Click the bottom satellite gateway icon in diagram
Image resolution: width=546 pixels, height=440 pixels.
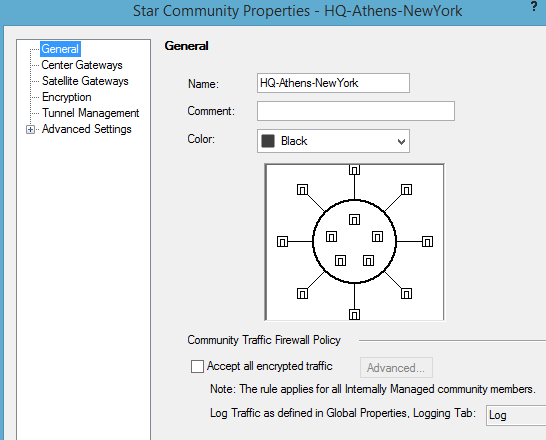[x=354, y=314]
